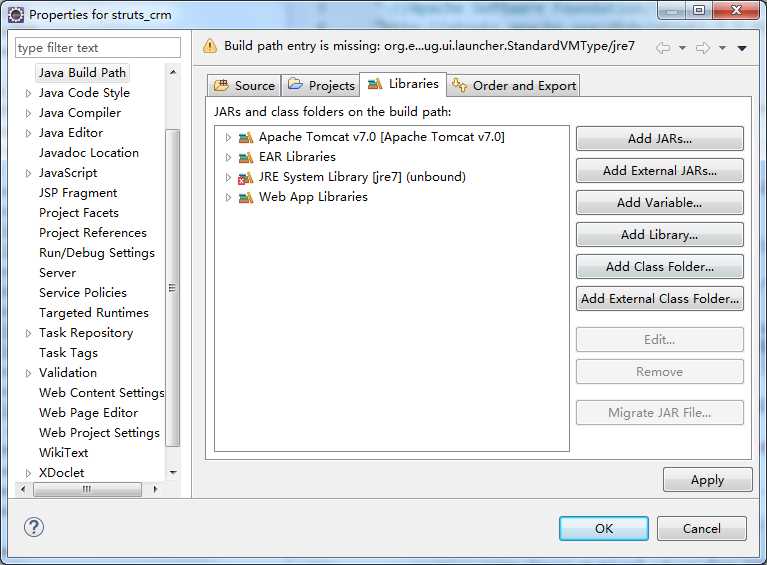Click the Eclipse icon in the title bar
Screen dimensions: 767x565
16,15
